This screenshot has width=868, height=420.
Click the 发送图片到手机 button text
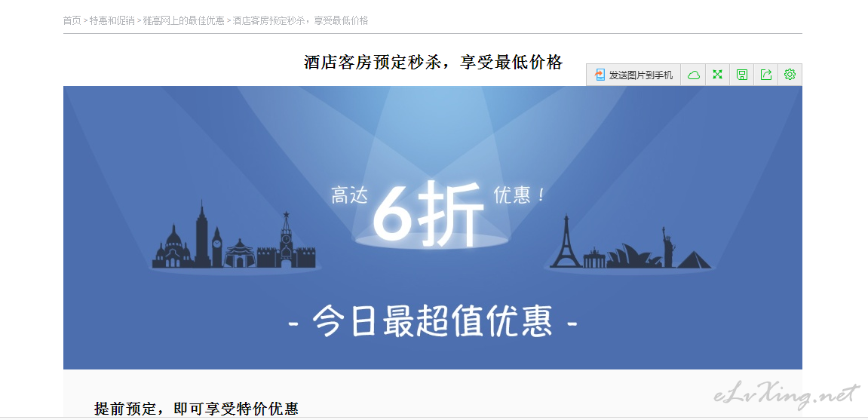pos(641,75)
